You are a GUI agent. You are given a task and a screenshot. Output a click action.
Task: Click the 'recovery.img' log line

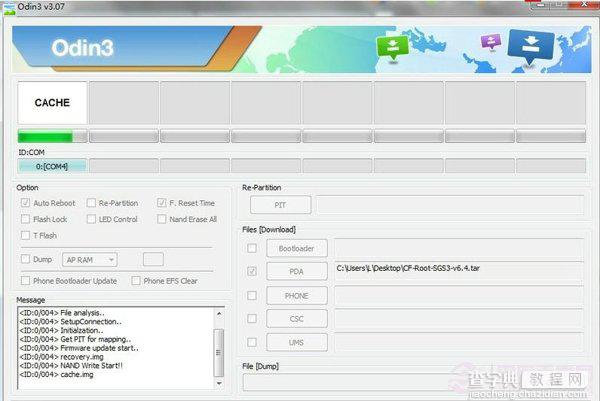(61, 357)
